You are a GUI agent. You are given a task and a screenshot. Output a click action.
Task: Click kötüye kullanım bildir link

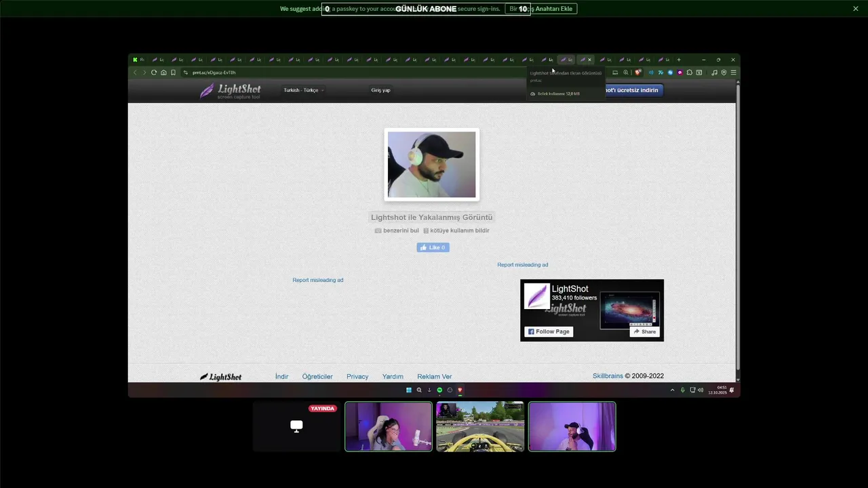(456, 230)
